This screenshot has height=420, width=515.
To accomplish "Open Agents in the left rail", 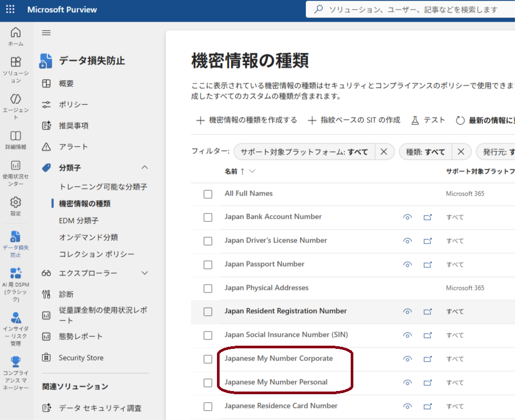I will [x=16, y=106].
